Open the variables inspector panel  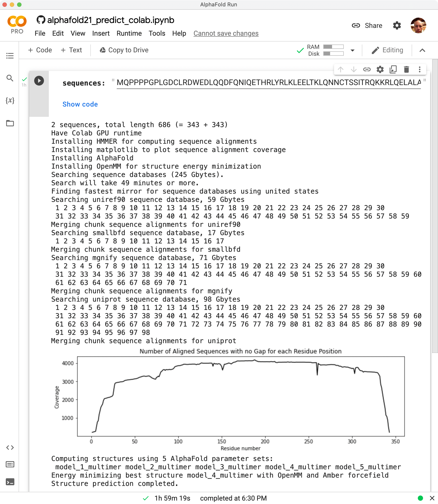10,100
